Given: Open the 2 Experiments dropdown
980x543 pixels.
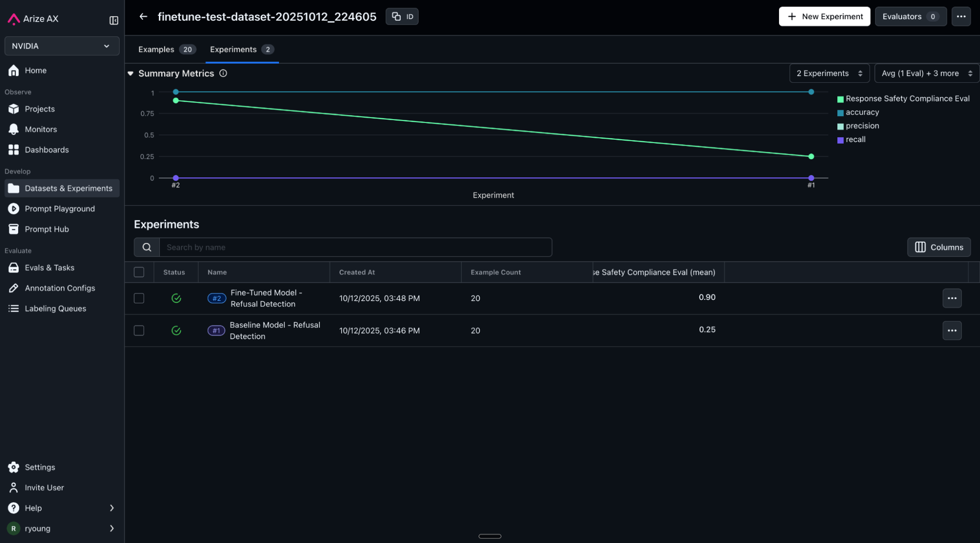Looking at the screenshot, I should point(829,74).
